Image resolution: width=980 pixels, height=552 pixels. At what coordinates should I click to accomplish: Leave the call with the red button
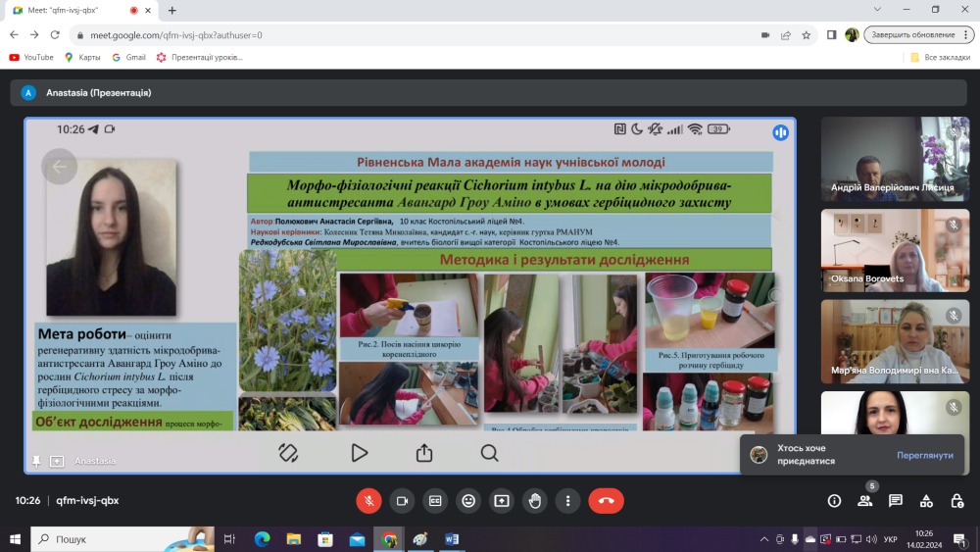pos(606,501)
